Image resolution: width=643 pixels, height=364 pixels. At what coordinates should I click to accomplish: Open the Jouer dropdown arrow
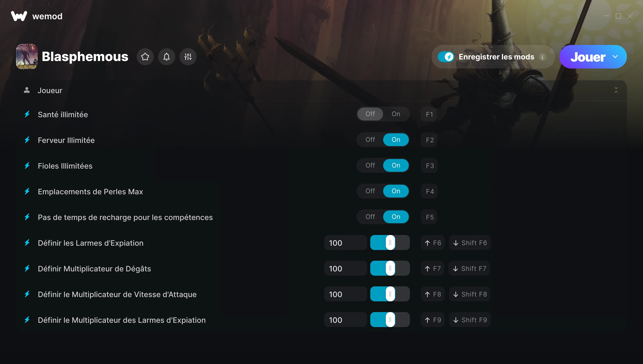pos(615,57)
